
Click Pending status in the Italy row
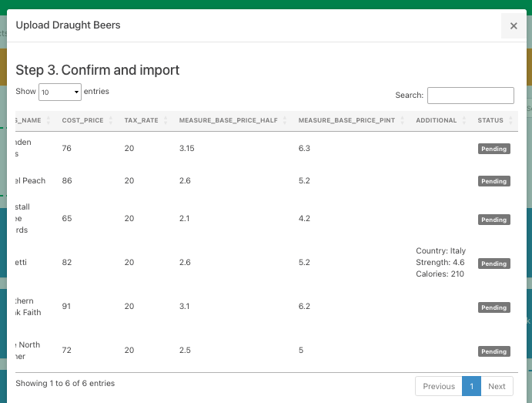[x=494, y=264]
